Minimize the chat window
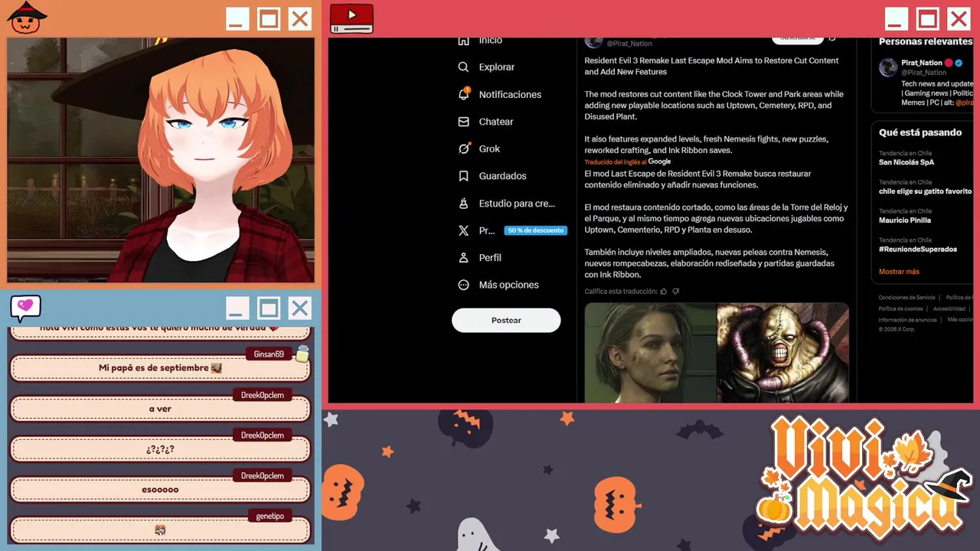This screenshot has height=551, width=980. (x=237, y=308)
